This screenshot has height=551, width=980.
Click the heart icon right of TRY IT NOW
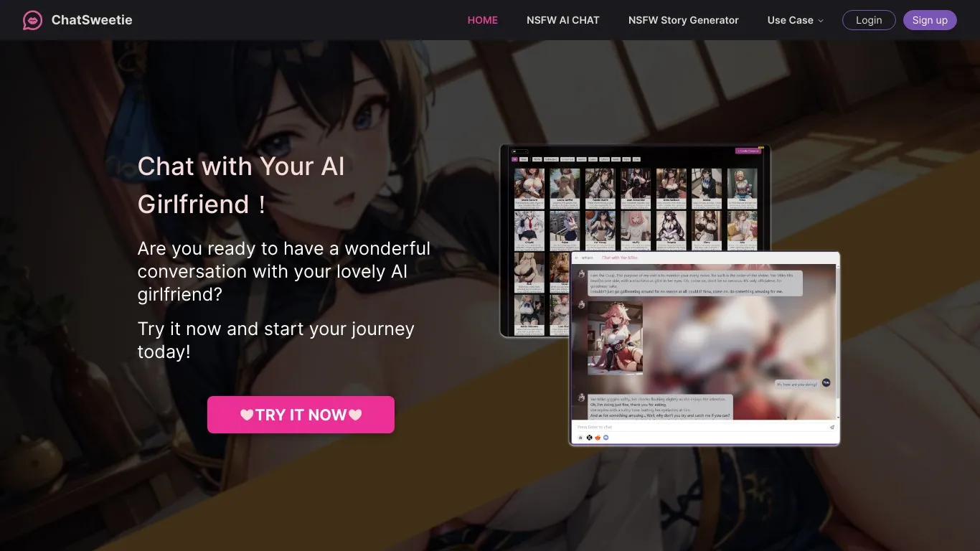point(355,415)
